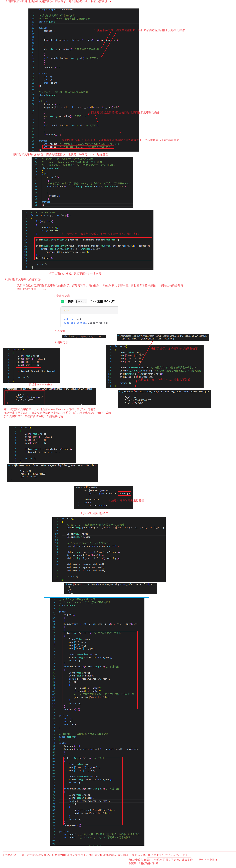Click the '#include <jsoncpp/json/json.h>' code snippet
The height and width of the screenshot is (868, 236).
click(x=84, y=336)
